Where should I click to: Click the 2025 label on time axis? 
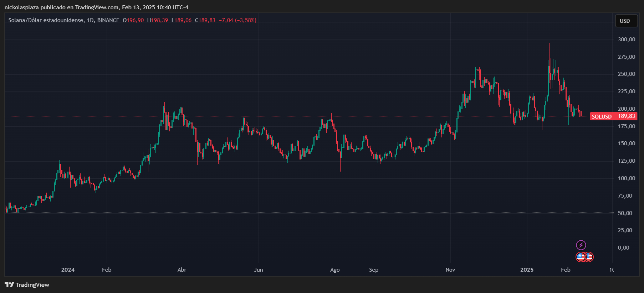tap(527, 270)
